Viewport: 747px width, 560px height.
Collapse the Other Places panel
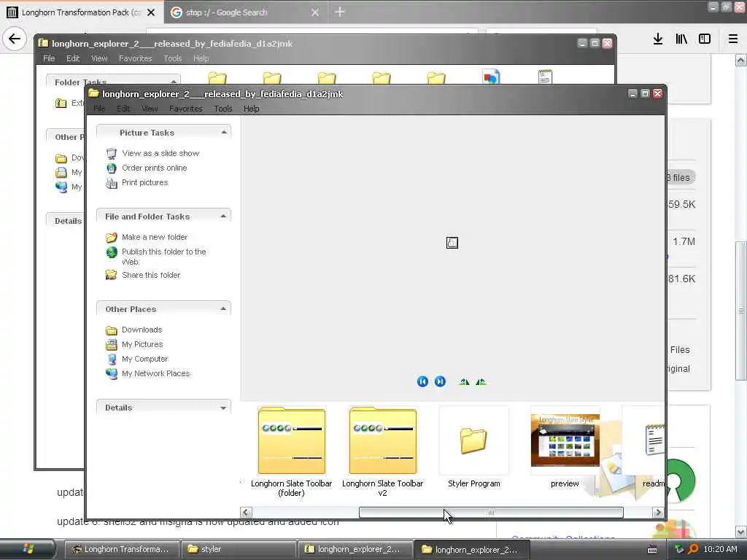pyautogui.click(x=223, y=309)
